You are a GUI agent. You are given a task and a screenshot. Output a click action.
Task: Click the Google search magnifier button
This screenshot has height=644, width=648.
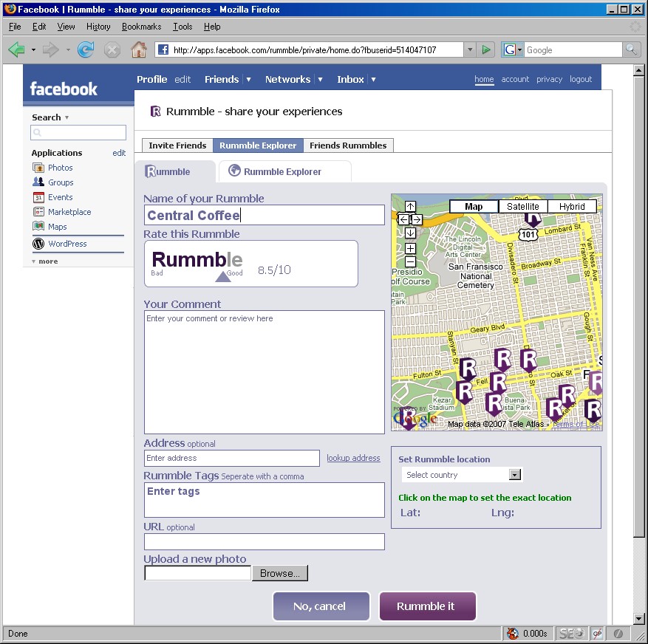click(631, 50)
